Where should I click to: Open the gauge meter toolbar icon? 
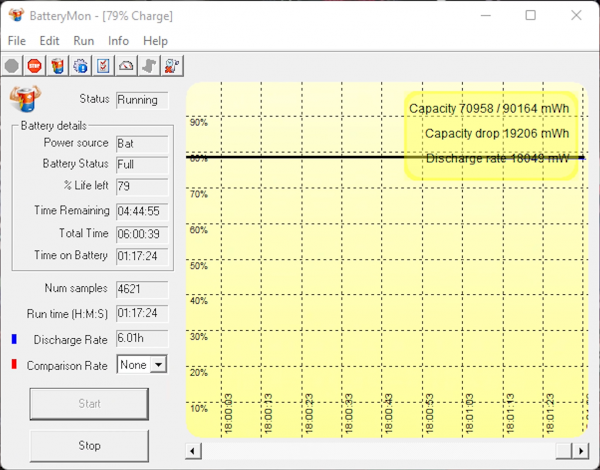126,66
